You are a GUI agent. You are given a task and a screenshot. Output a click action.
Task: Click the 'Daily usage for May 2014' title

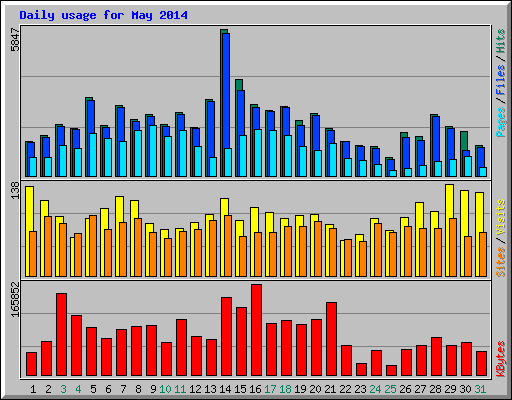(x=103, y=15)
